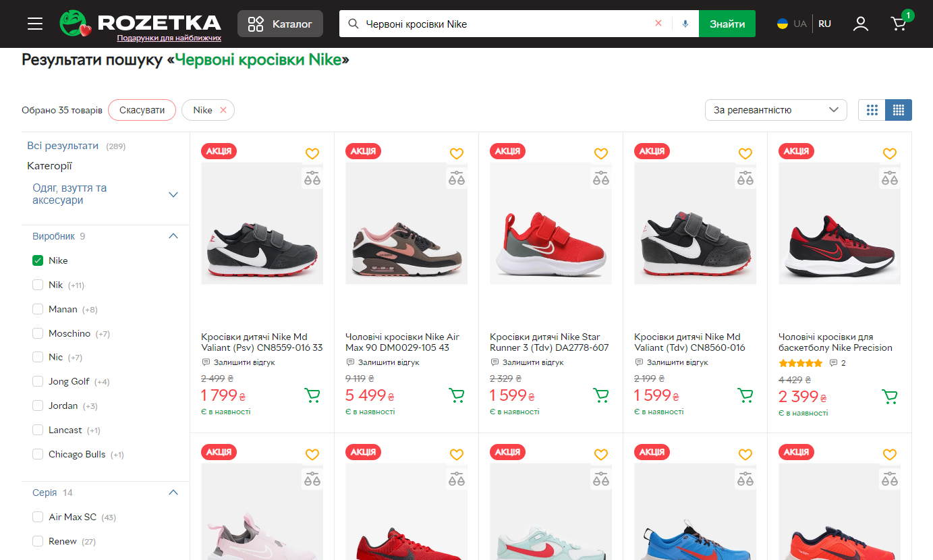Check the Moschino brand checkbox
The width and height of the screenshot is (933, 560).
[x=38, y=333]
